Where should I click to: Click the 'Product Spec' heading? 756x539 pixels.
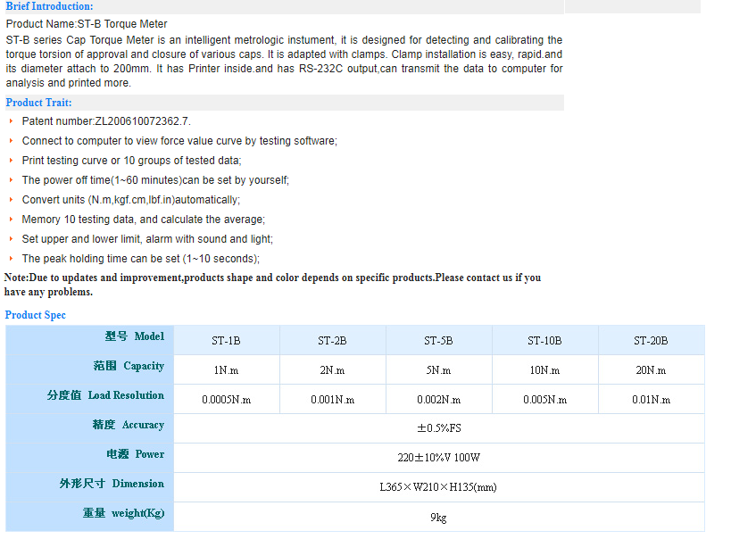click(x=35, y=315)
